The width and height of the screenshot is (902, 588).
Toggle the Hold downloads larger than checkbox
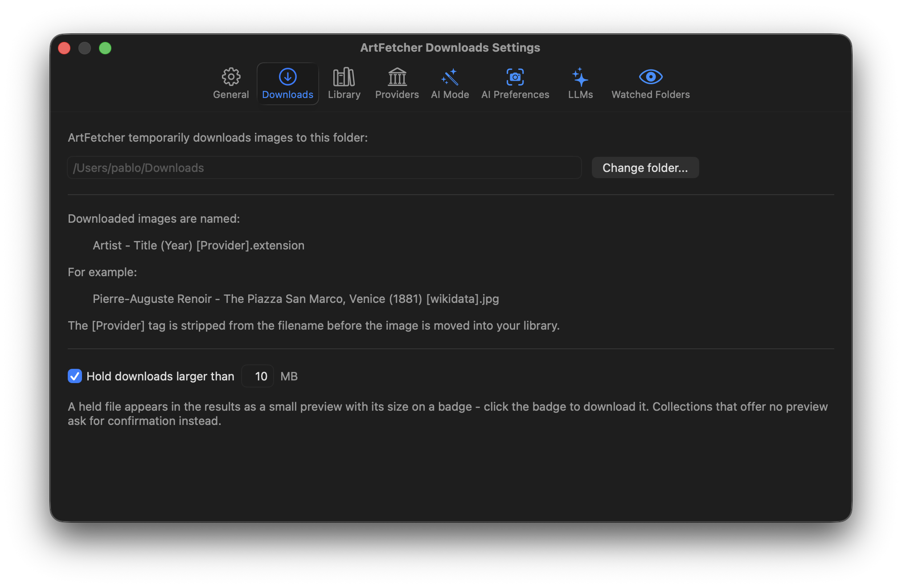pos(75,376)
